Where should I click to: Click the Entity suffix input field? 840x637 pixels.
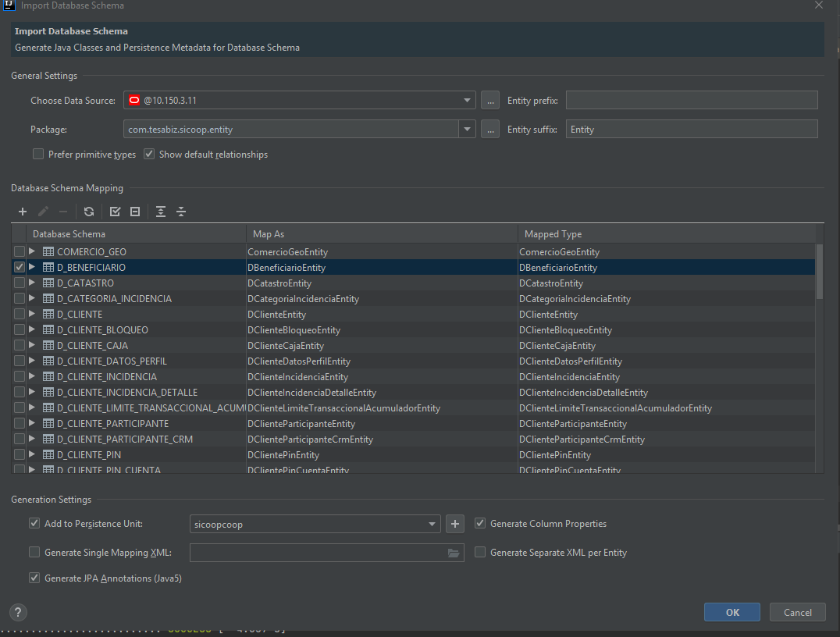click(692, 130)
